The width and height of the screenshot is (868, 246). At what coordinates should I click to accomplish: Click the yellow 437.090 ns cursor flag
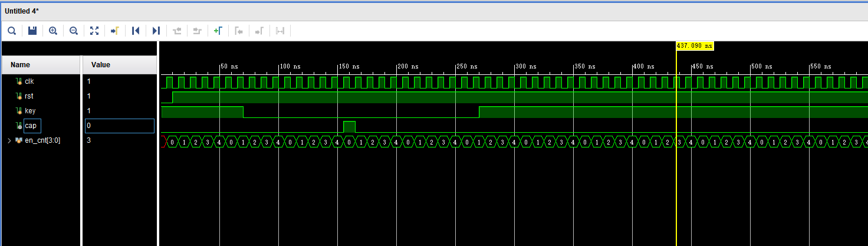coord(695,45)
